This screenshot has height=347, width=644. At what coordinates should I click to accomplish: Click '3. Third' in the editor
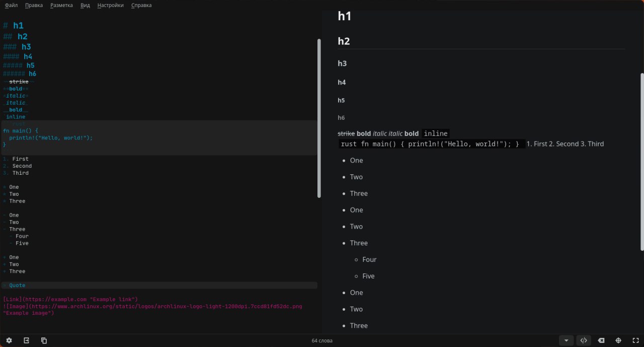pyautogui.click(x=16, y=173)
